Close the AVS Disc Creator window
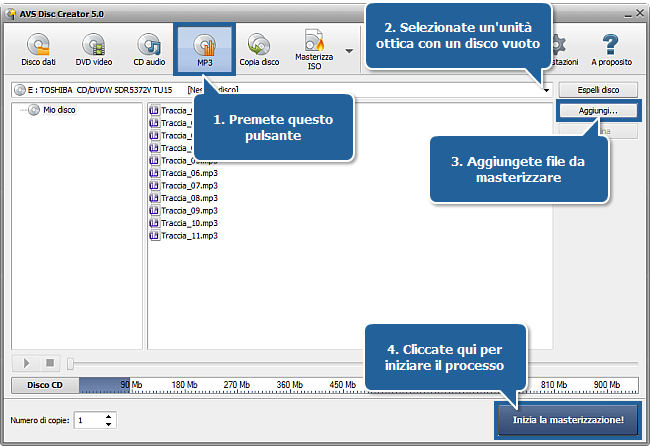 click(640, 14)
